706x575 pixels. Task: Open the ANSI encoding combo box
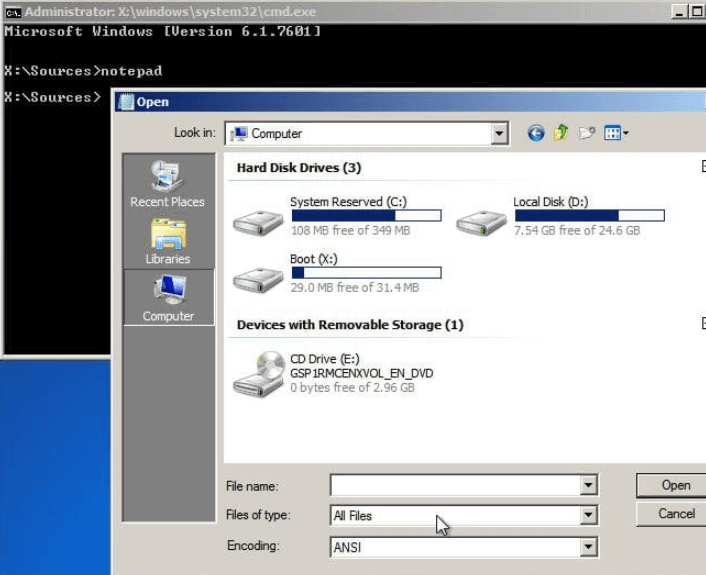(x=464, y=547)
